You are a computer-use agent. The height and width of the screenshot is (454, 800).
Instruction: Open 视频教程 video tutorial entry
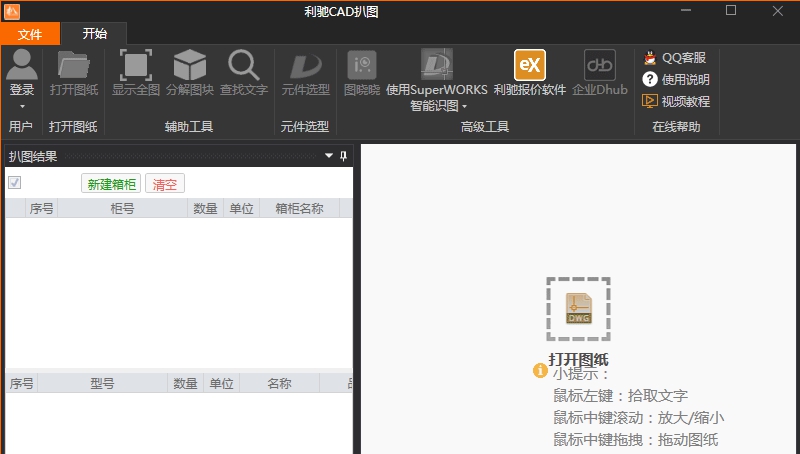click(x=676, y=102)
